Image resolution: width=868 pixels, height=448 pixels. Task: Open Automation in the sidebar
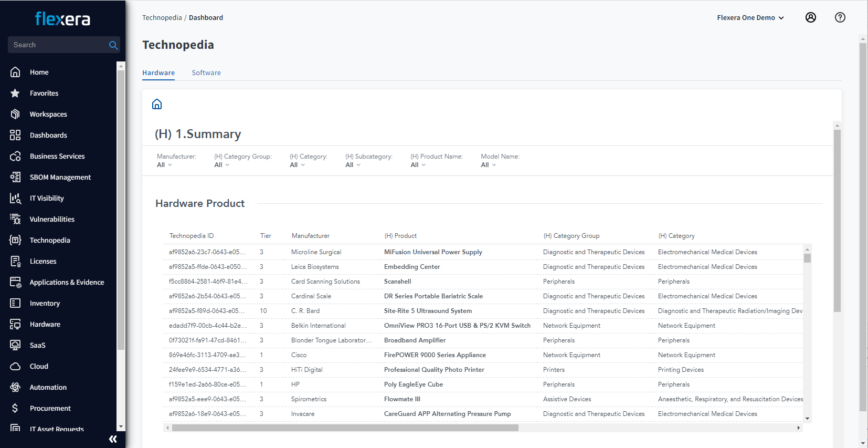tap(48, 387)
